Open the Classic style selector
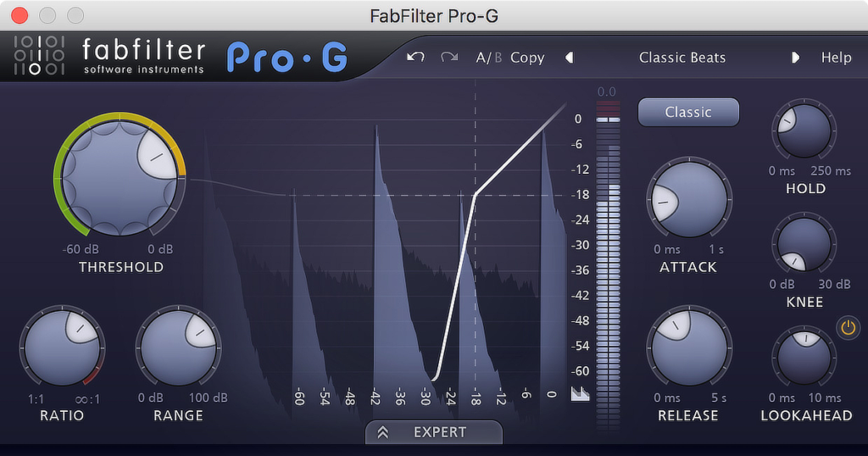868x456 pixels. pos(688,113)
